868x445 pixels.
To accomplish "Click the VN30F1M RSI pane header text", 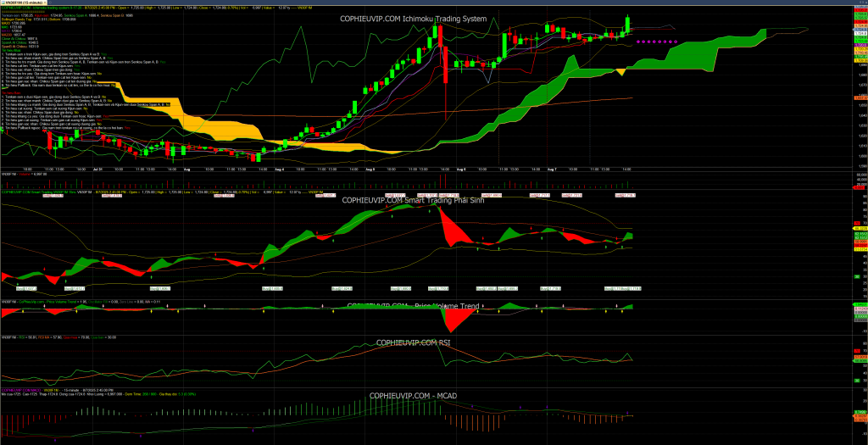I will click(58, 337).
